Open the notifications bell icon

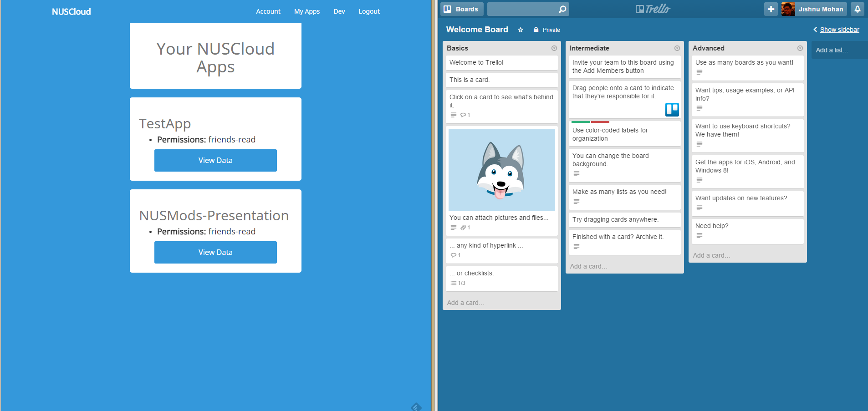858,9
